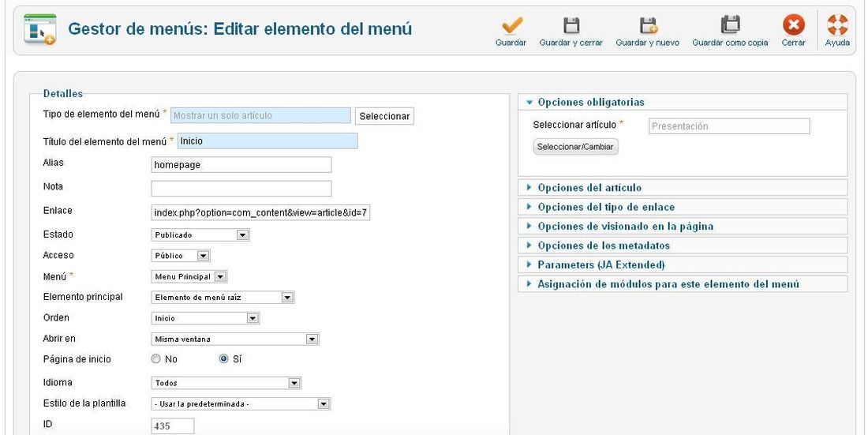
Task: Click the Guardar y nuevo icon
Action: 648,25
